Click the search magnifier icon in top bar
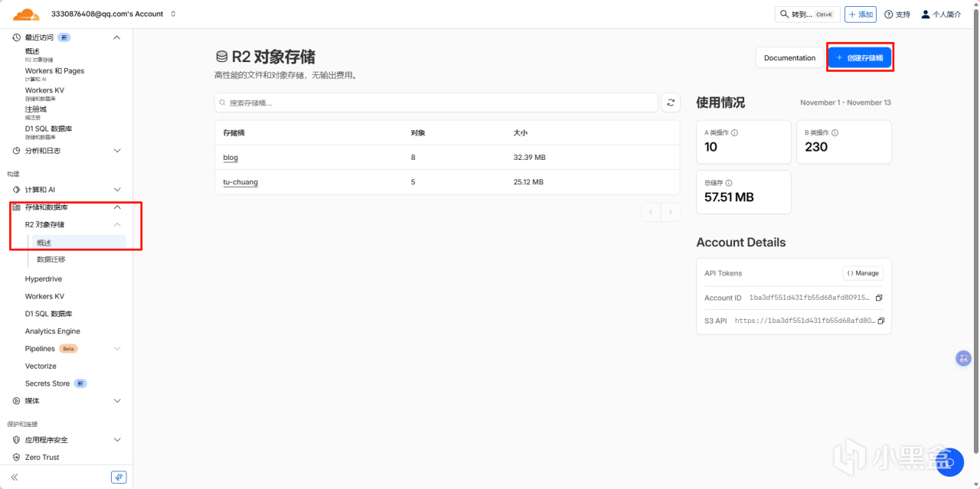The image size is (980, 489). pos(784,14)
